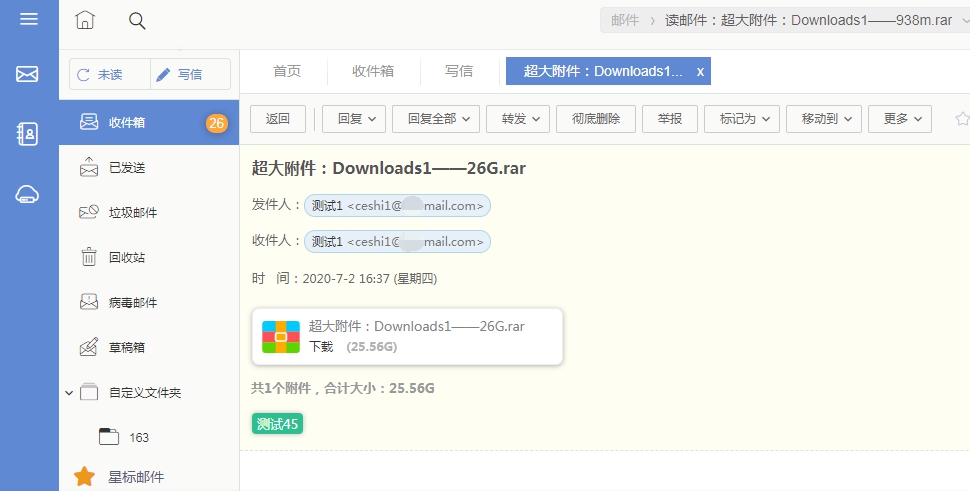Click the home icon in top bar
The height and width of the screenshot is (491, 970).
(x=86, y=20)
